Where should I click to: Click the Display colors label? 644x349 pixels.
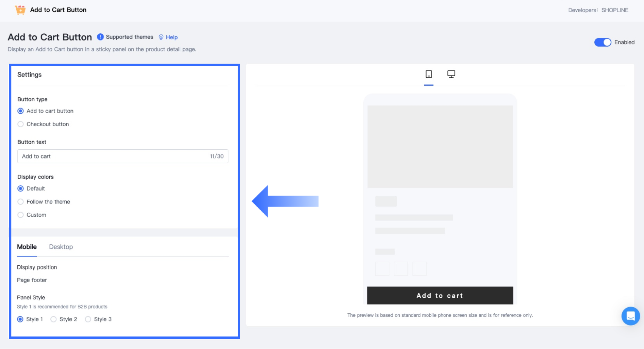(36, 177)
